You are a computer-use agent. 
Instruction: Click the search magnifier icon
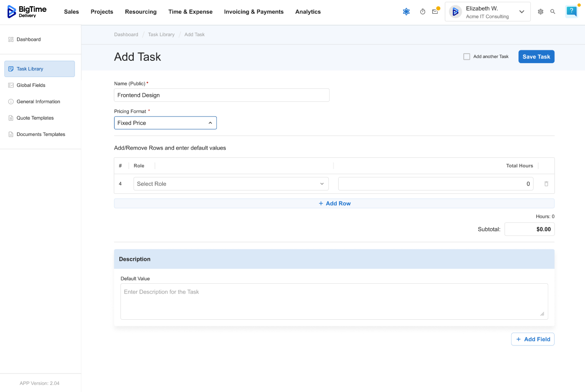[553, 12]
